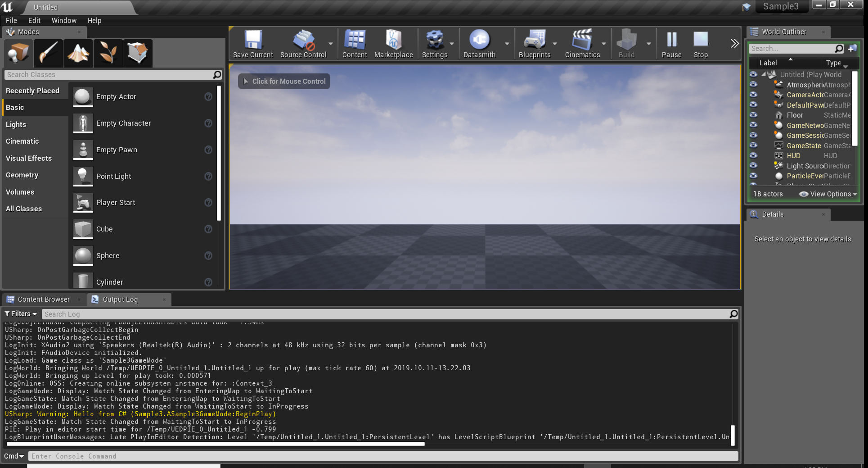Toggle visibility of GameState actor
The height and width of the screenshot is (468, 868).
[x=753, y=145]
